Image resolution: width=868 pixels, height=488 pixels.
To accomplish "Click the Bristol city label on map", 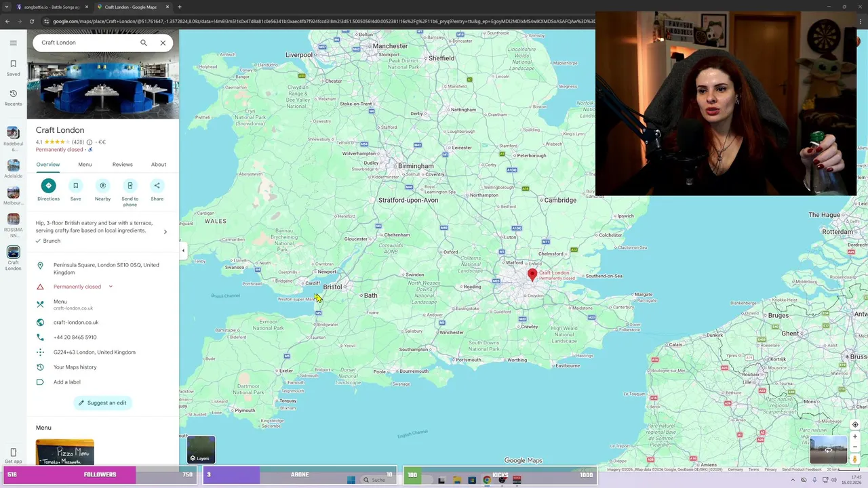I will tap(332, 287).
